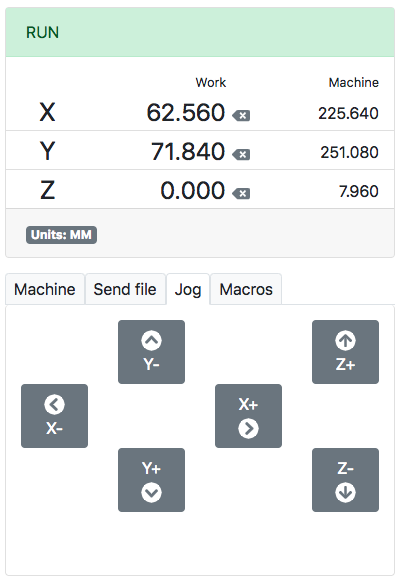Select the Jog tab

188,290
